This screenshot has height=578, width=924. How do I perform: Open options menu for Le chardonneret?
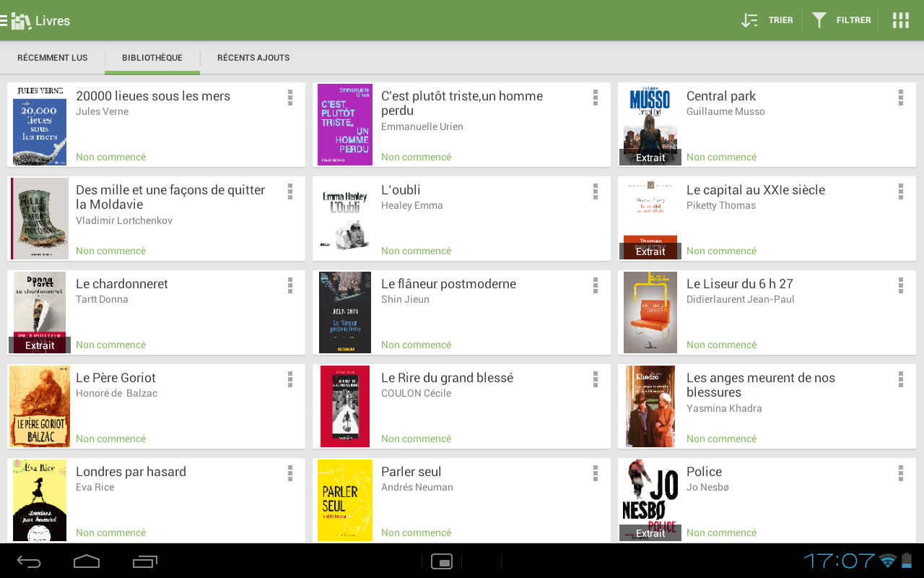(x=290, y=285)
